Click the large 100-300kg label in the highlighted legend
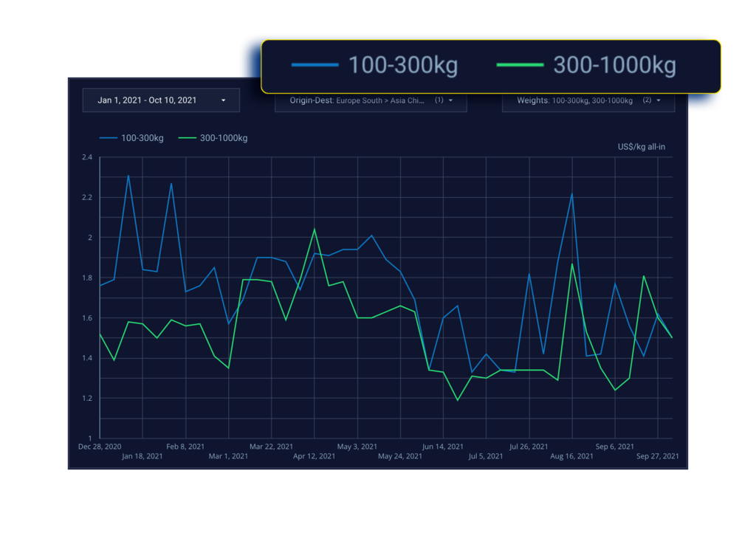This screenshot has width=756, height=547. point(402,66)
